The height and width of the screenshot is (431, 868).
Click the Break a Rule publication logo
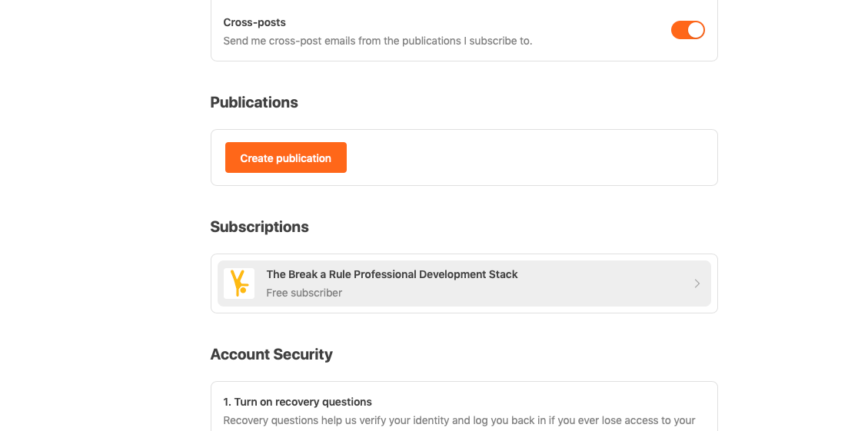(239, 283)
